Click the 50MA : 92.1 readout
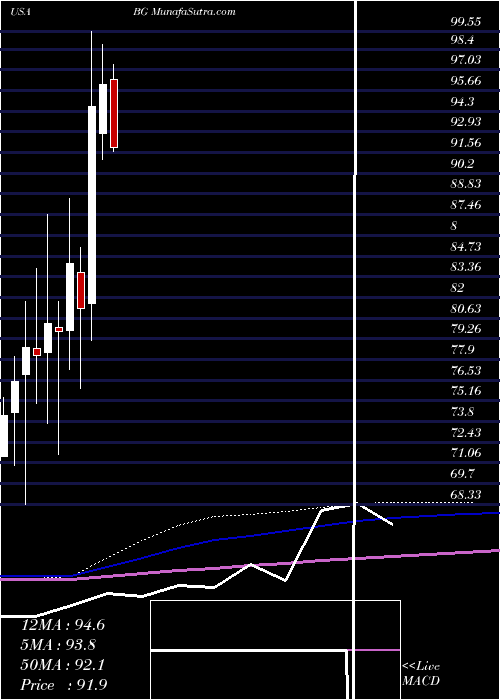500x700 pixels. click(x=63, y=665)
